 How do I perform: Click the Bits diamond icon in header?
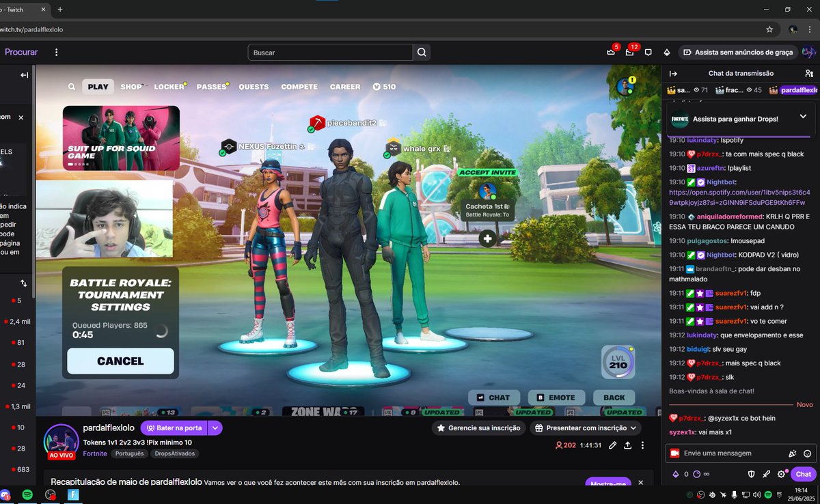667,53
